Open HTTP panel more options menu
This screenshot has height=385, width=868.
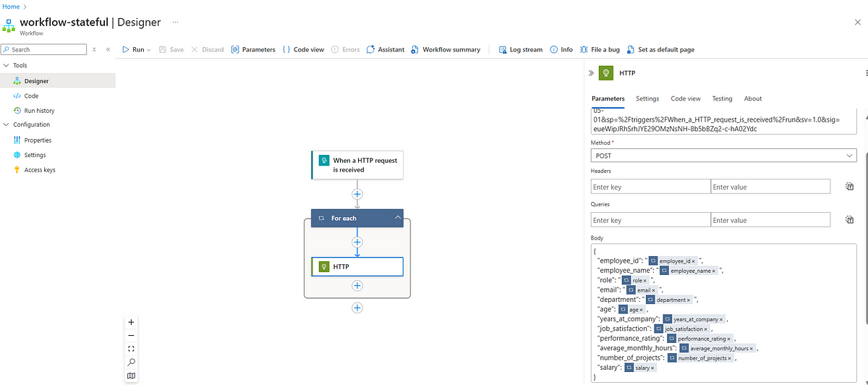(x=866, y=73)
